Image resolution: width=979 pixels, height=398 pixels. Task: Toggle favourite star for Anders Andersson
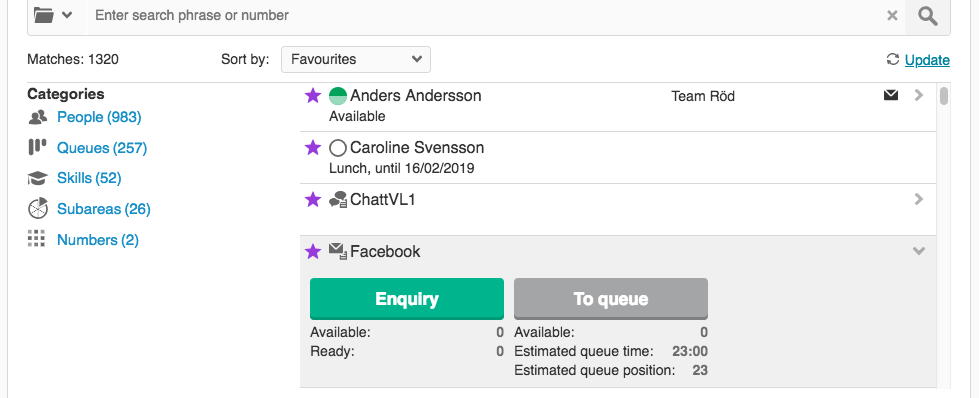pos(312,96)
